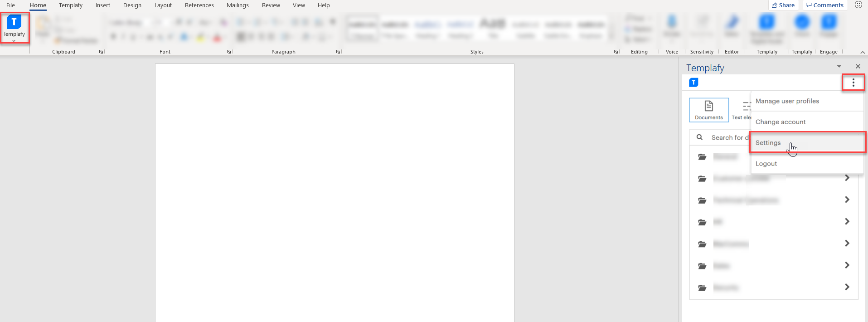This screenshot has width=868, height=322.
Task: Expand the bottom folder in the Templafy list
Action: (847, 287)
